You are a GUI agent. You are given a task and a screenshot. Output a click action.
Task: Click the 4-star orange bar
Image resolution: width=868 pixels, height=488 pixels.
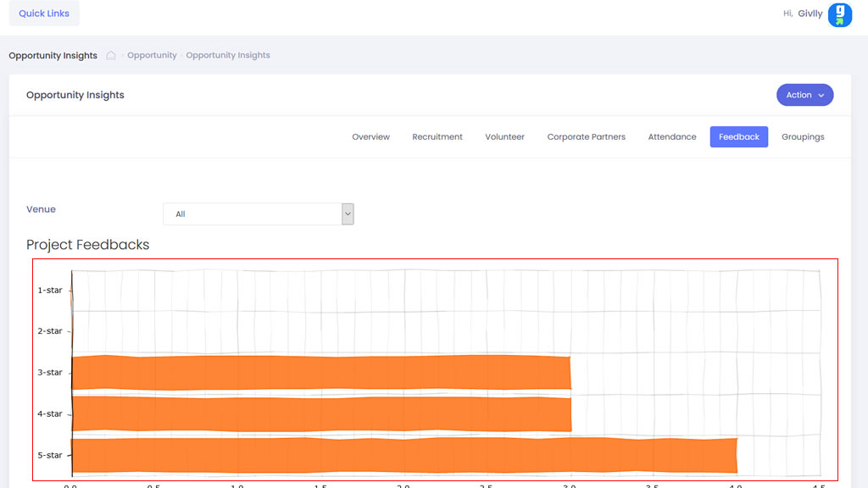[321, 414]
